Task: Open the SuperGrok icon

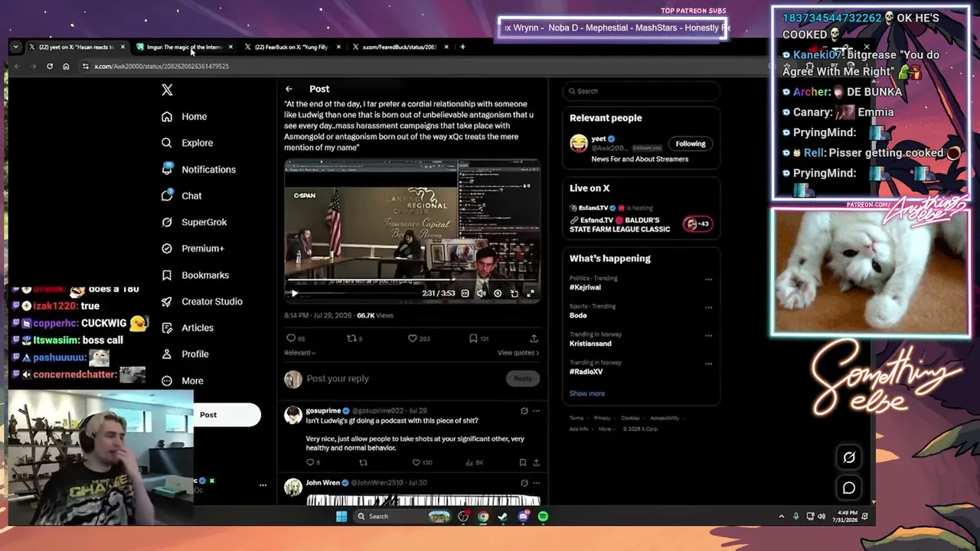Action: (167, 222)
